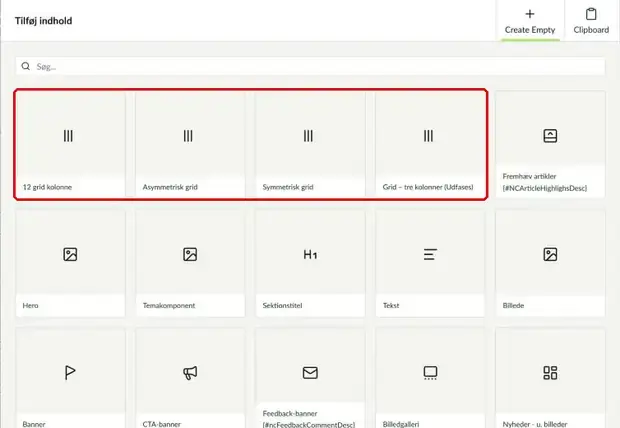This screenshot has width=620, height=428.
Task: Select Grid – tre kolonner (Udfases) icon
Action: pyautogui.click(x=428, y=136)
